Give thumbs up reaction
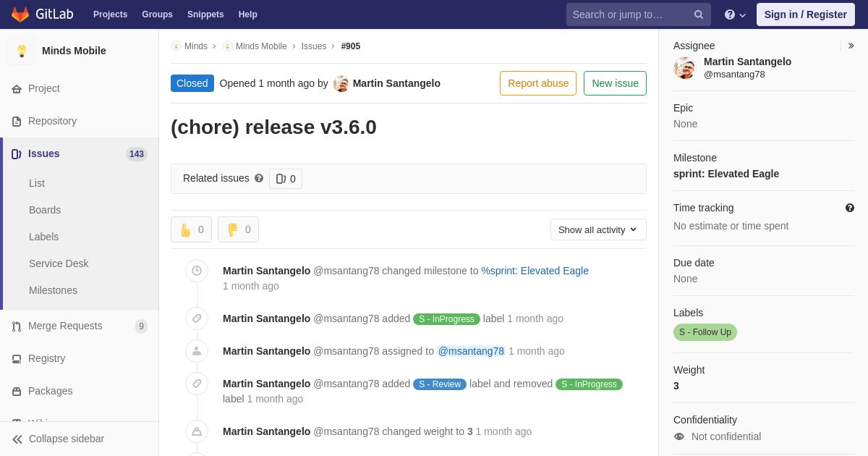The width and height of the screenshot is (868, 456). click(191, 229)
